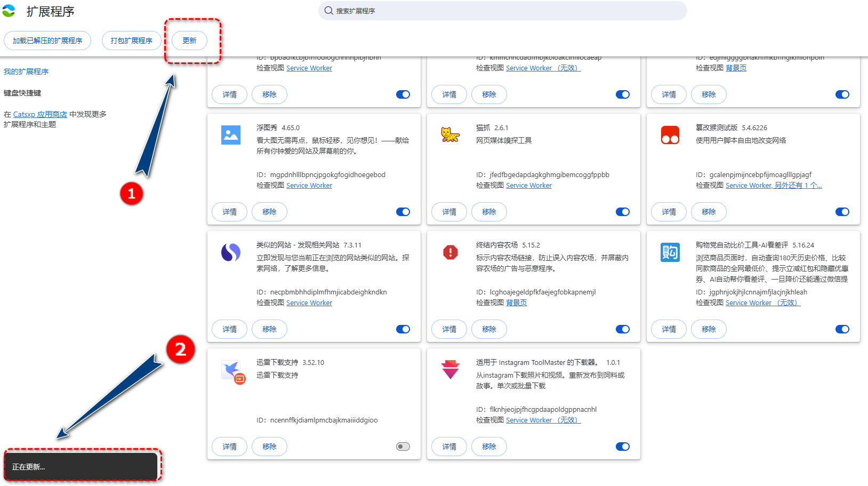The height and width of the screenshot is (486, 868).
Task: Open 详情 for 篡改猴测试版
Action: (669, 212)
